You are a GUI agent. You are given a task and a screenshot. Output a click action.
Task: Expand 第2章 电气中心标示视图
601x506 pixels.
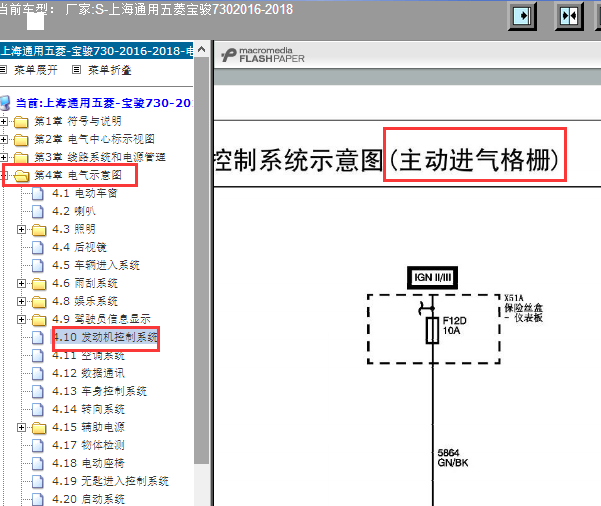(x=4, y=139)
